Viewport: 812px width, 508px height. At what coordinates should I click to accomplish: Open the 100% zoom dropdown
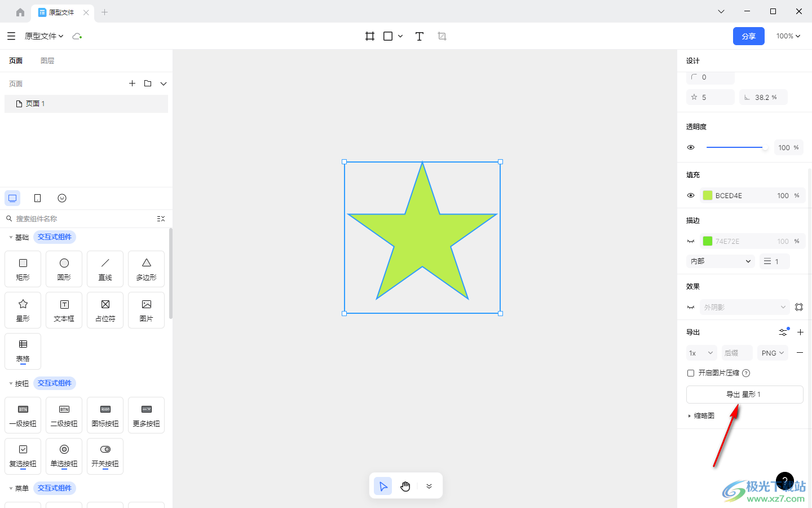click(788, 36)
